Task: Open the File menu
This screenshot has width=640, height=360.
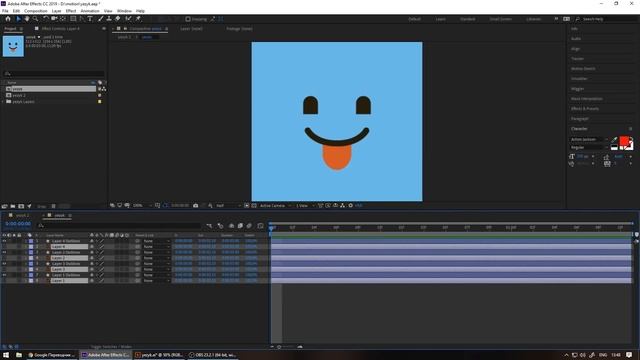Action: click(5, 11)
